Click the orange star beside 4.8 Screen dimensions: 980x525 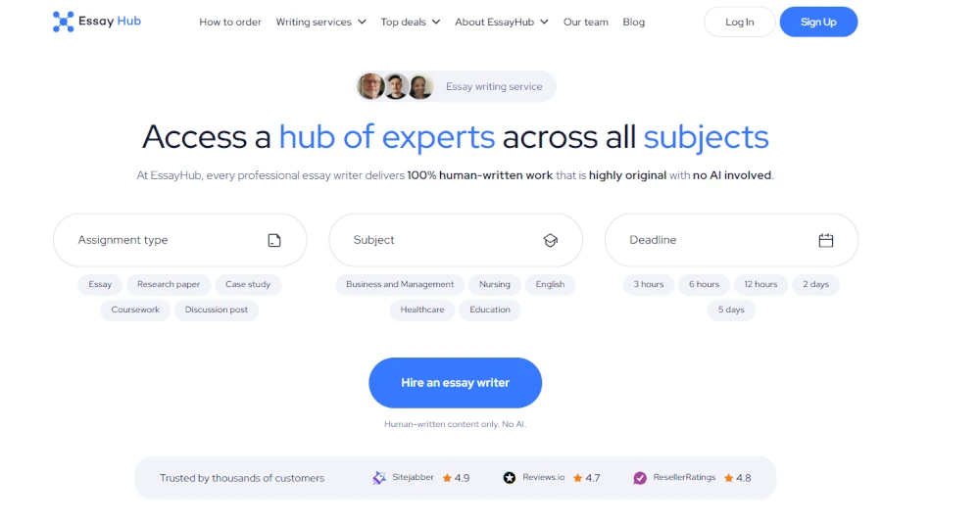(x=729, y=478)
